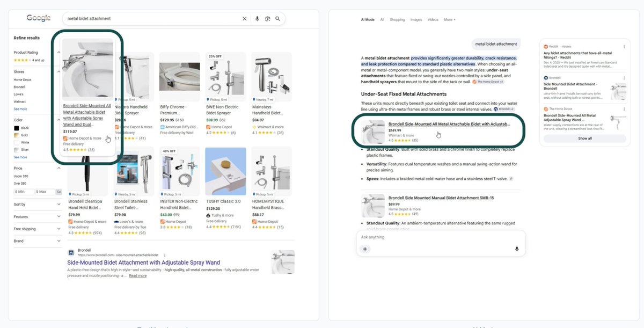644x328 pixels.
Task: Click the Brondell +2 source chip
Action: coord(505,109)
